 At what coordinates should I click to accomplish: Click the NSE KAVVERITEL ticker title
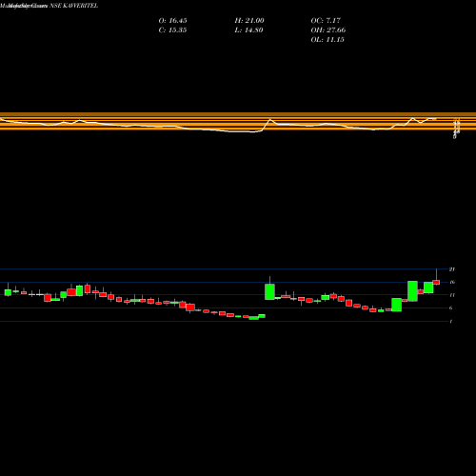pyautogui.click(x=74, y=6)
